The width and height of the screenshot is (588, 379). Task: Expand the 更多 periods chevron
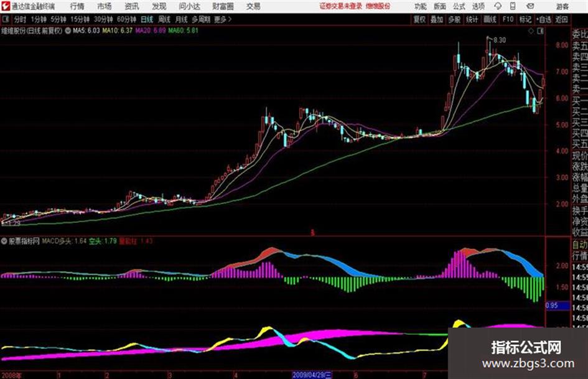(x=230, y=19)
